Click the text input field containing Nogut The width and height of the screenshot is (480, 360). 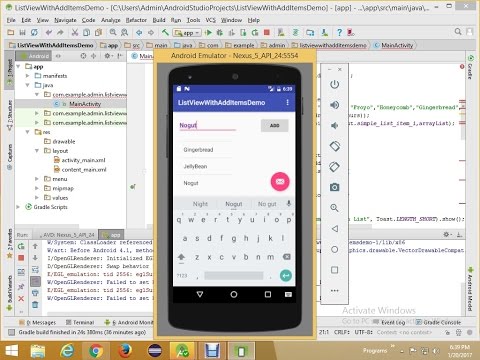pos(208,126)
